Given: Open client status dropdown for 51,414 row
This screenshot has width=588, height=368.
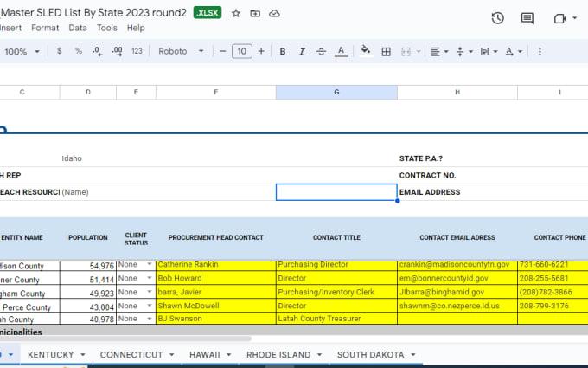Looking at the screenshot, I should [150, 278].
